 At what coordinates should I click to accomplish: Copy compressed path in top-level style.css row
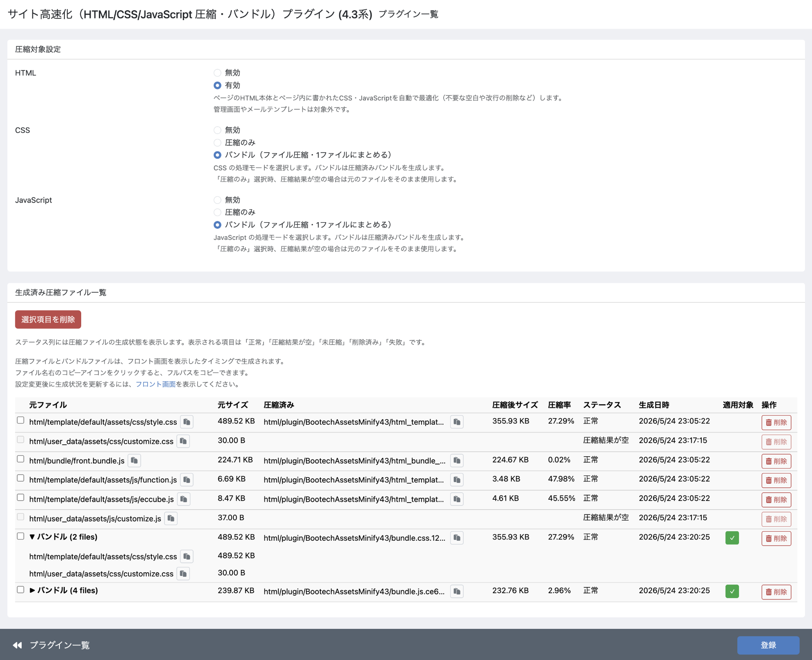(457, 422)
